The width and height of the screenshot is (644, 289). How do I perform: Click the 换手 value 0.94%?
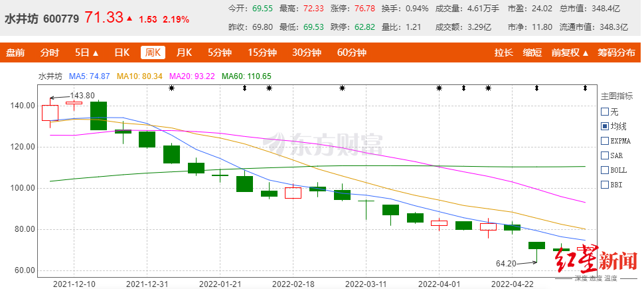416,8
